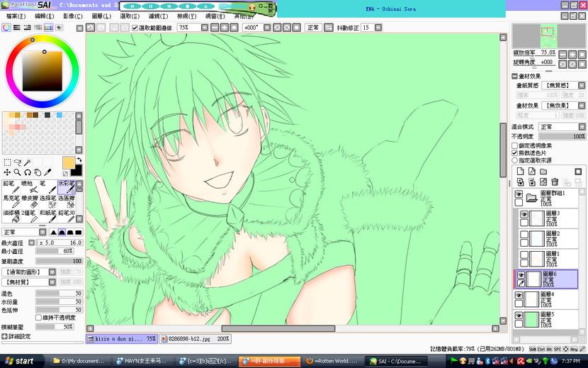
Task: Choose the 和紙笔 brush tool
Action: [x=47, y=216]
